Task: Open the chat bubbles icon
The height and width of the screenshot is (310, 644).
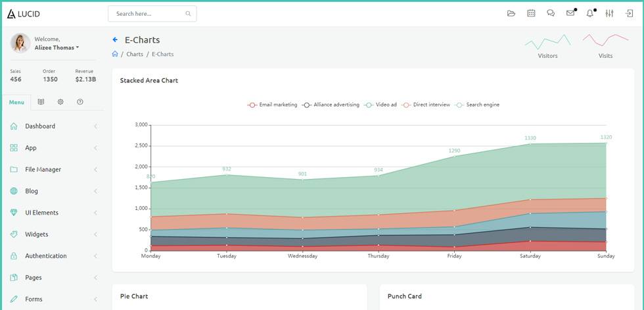Action: click(x=551, y=14)
